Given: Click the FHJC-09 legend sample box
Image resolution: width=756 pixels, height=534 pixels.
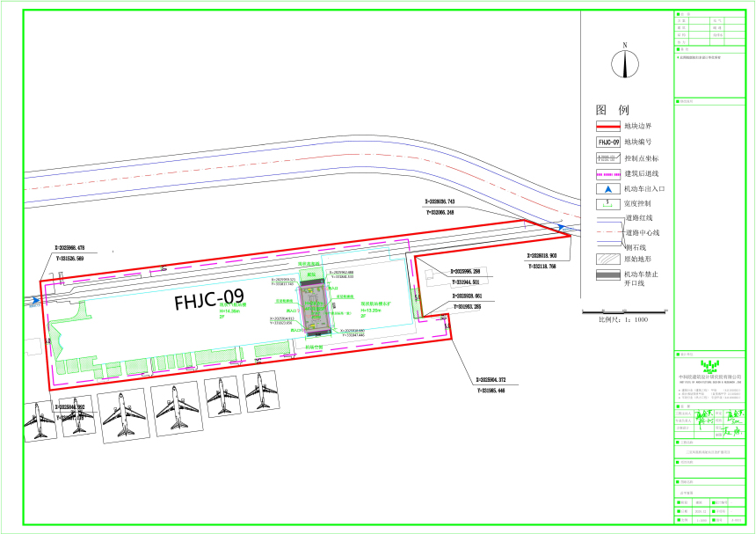Looking at the screenshot, I should click(x=608, y=143).
